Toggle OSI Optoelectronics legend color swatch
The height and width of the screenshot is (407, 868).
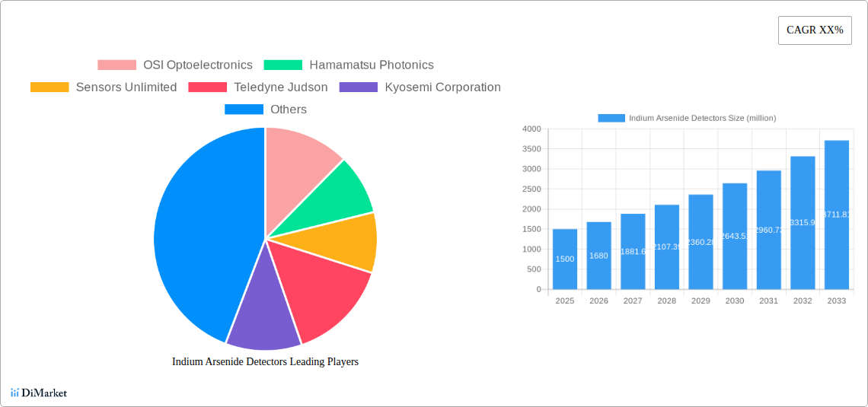coord(116,65)
